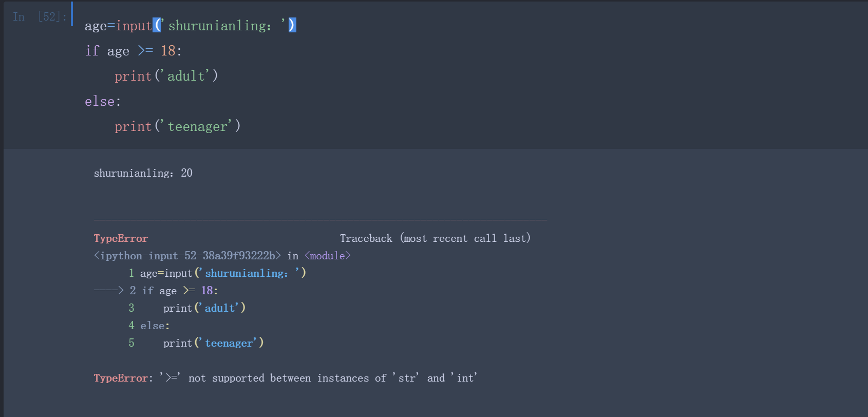The height and width of the screenshot is (417, 868).
Task: Click final error message '>=' not supported
Action: pos(286,378)
